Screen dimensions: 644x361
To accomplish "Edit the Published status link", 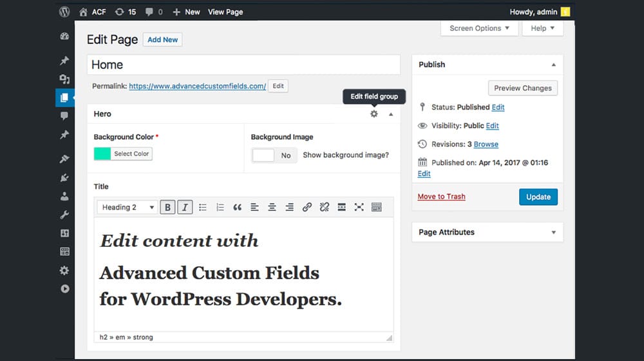I will [x=498, y=107].
